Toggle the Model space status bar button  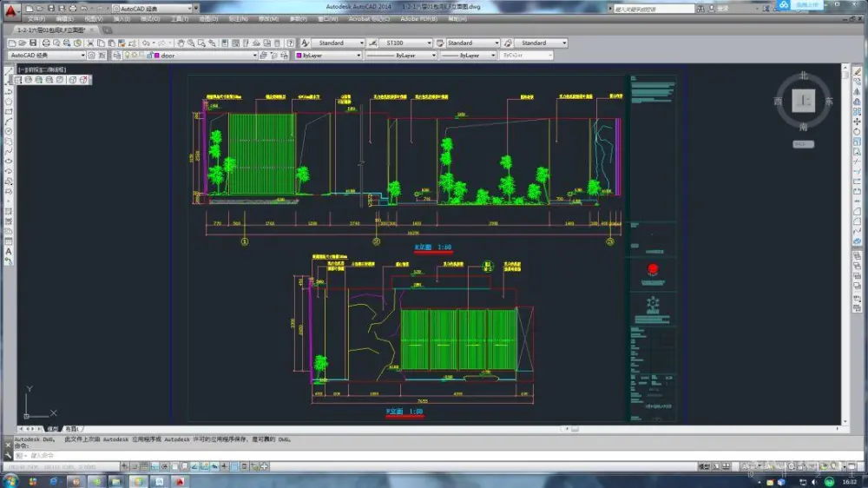click(x=704, y=466)
